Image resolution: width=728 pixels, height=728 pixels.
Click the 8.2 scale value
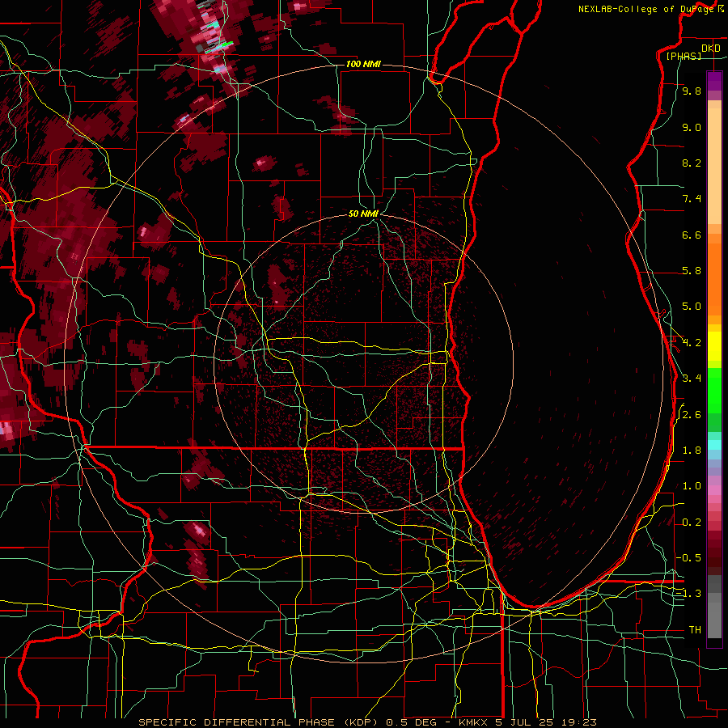(x=692, y=163)
